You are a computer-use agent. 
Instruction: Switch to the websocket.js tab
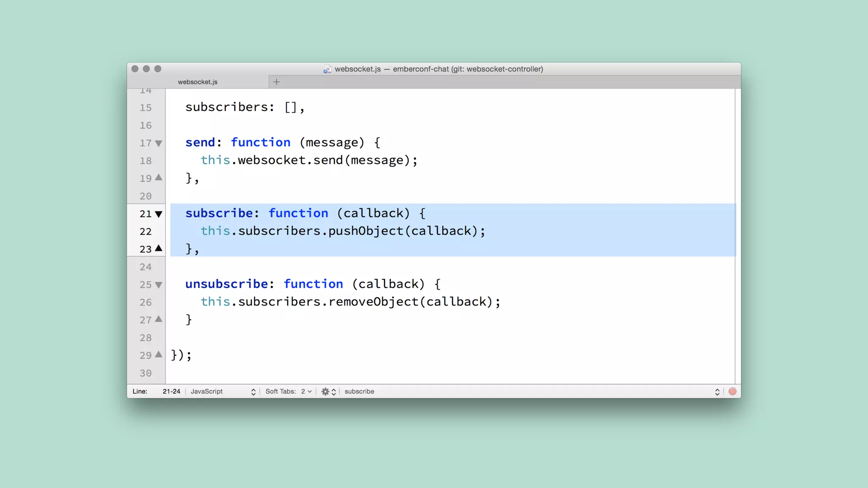click(198, 82)
